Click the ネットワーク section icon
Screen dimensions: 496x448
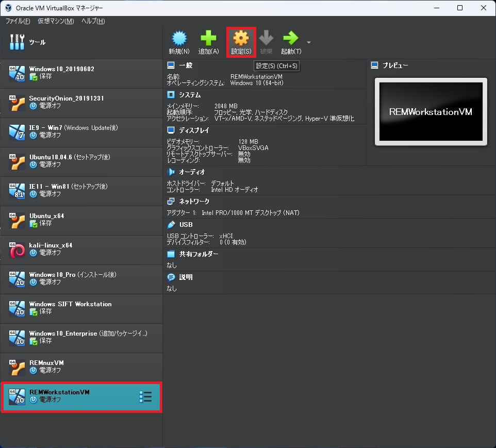(171, 201)
